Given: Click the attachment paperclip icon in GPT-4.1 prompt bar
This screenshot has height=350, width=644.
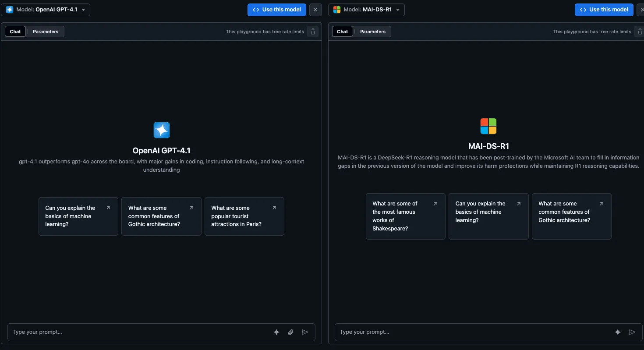Looking at the screenshot, I should pyautogui.click(x=290, y=332).
